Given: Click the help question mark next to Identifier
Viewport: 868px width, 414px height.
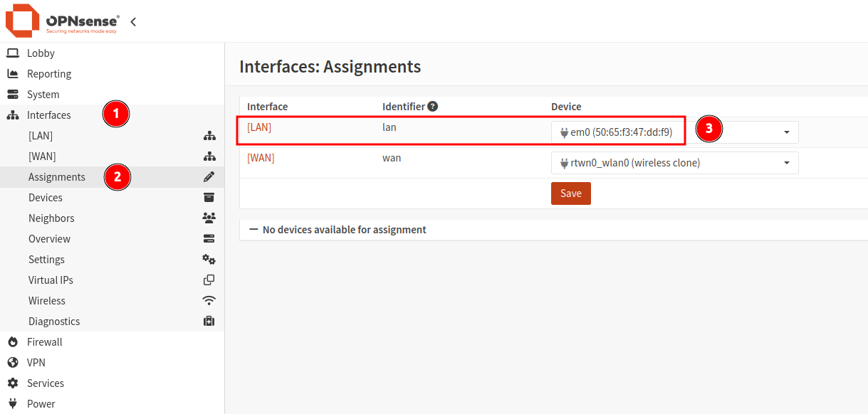Looking at the screenshot, I should [433, 105].
